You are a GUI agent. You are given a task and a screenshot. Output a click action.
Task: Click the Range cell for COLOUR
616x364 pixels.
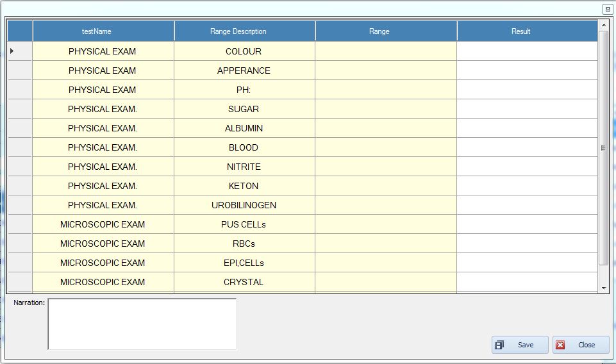coord(386,51)
